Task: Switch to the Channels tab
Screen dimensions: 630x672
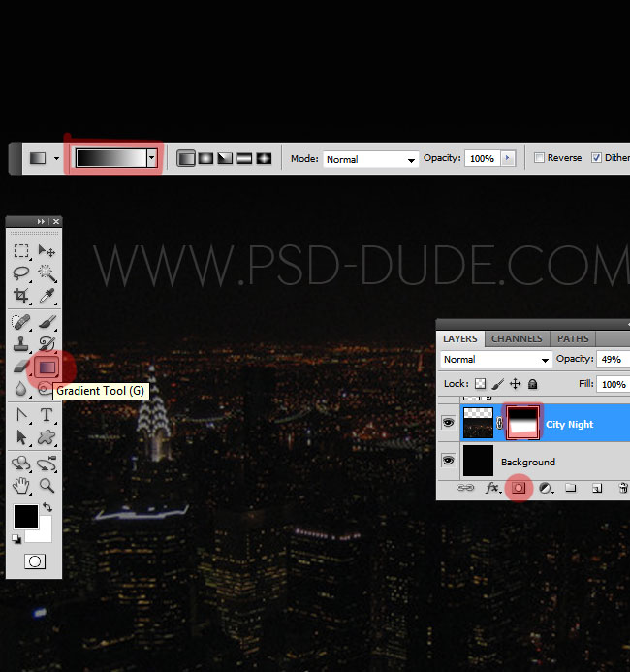Action: (517, 338)
